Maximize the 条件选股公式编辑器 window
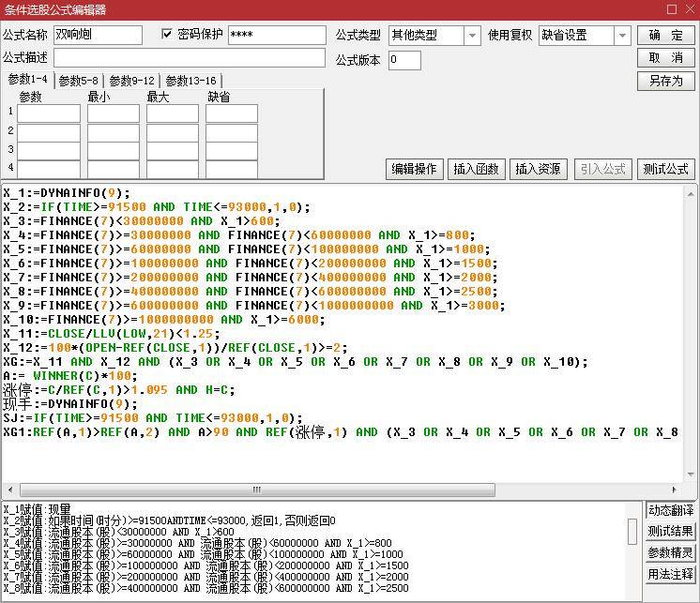The height and width of the screenshot is (603, 700). pyautogui.click(x=672, y=9)
